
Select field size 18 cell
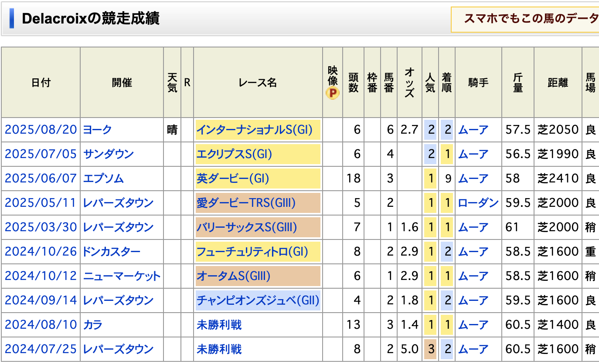point(353,179)
